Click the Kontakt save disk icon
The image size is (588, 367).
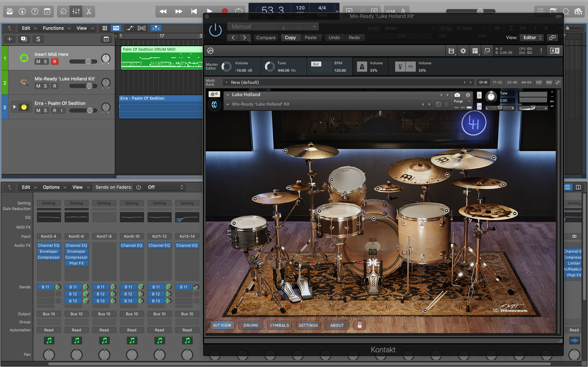[451, 51]
